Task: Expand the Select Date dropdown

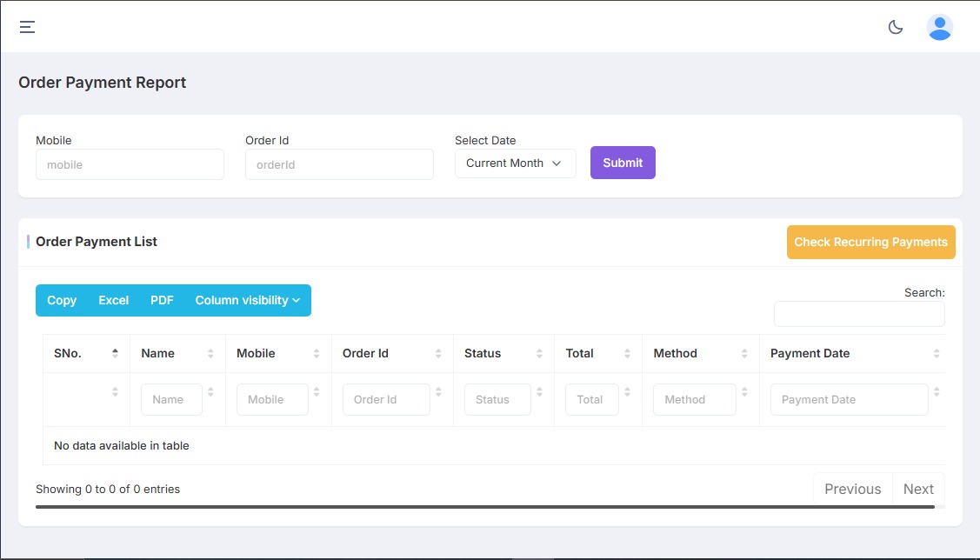Action: point(515,163)
